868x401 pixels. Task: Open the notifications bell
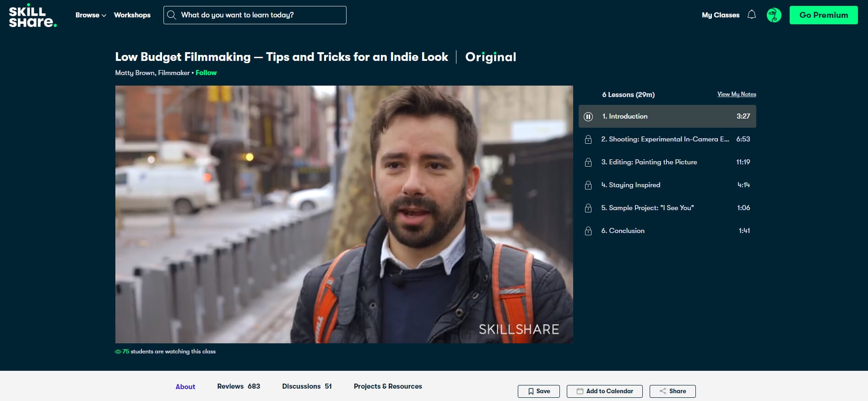point(752,15)
